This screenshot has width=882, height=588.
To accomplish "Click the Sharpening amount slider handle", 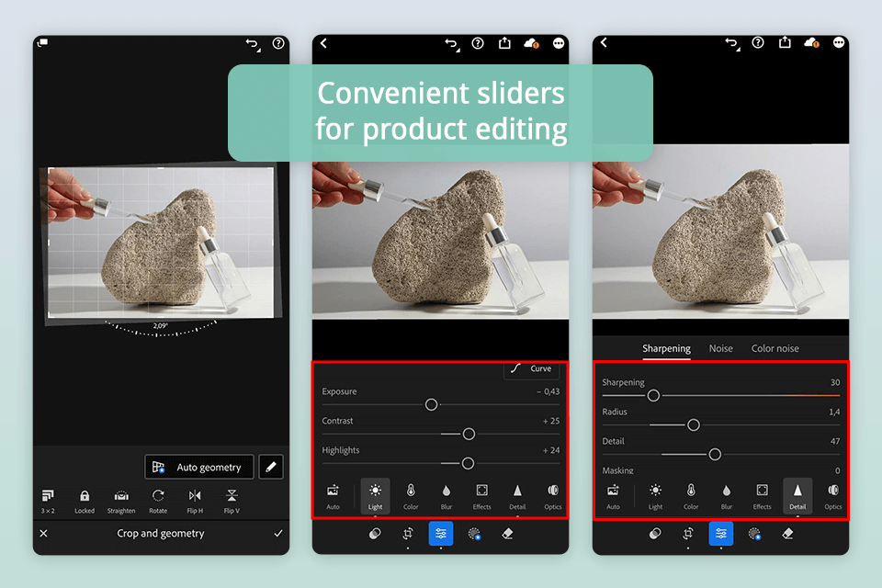I will (653, 396).
